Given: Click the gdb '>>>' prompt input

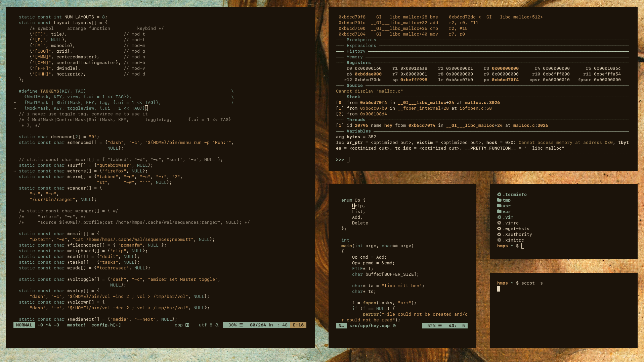Looking at the screenshot, I should [348, 159].
